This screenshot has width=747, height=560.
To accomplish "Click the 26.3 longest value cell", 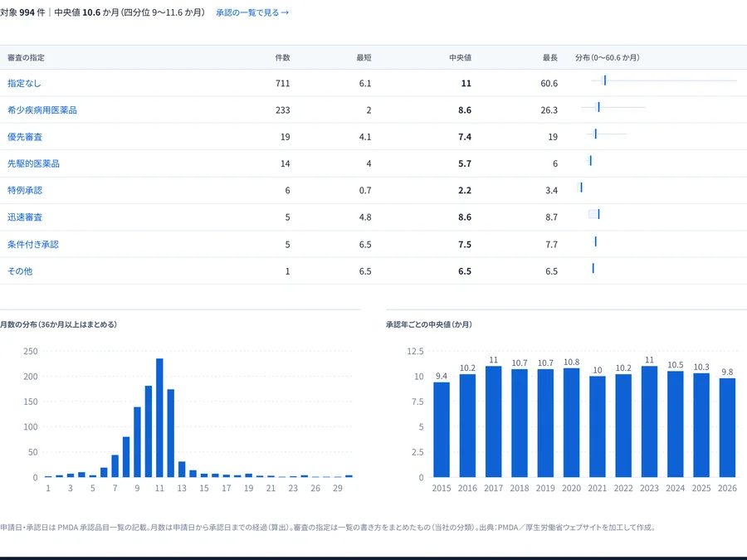I will [x=549, y=110].
